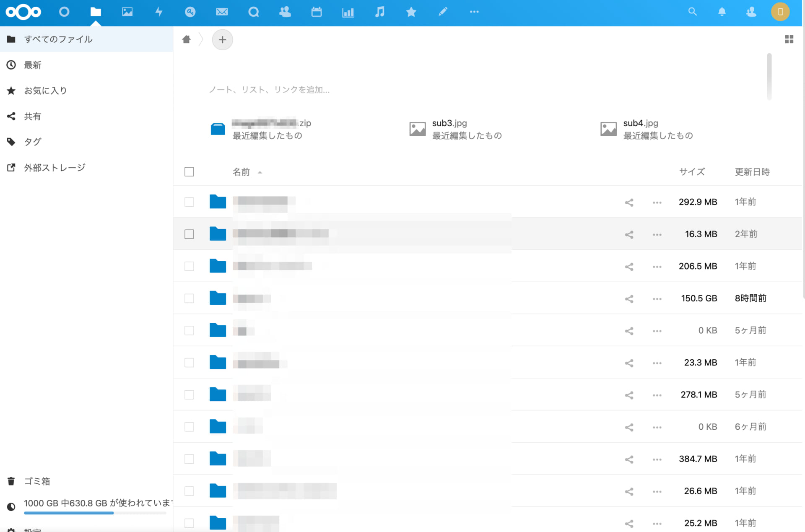Switch to grid view icon
805x532 pixels.
pos(789,39)
